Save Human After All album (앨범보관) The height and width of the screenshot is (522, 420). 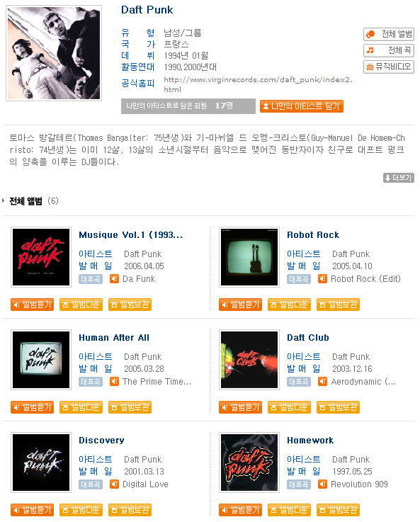(130, 407)
